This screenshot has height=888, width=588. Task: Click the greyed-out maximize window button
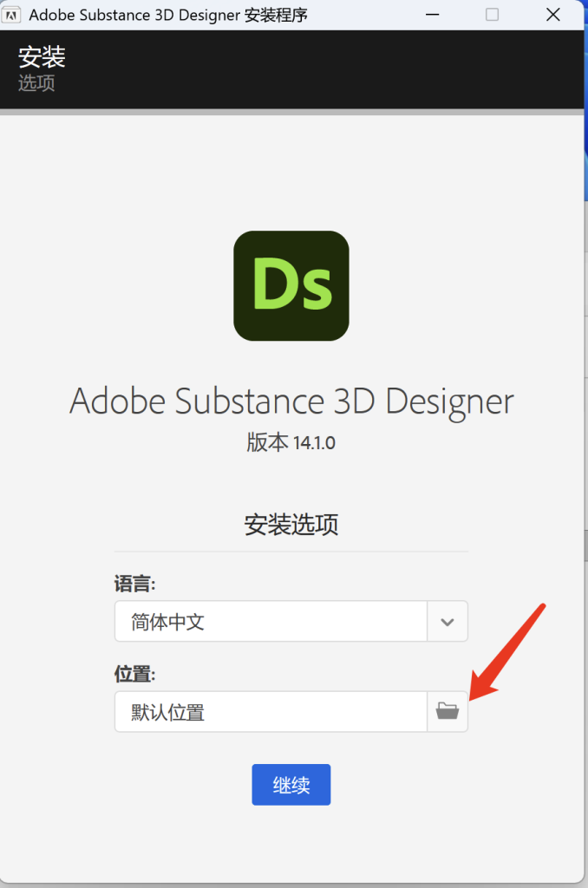[x=492, y=15]
